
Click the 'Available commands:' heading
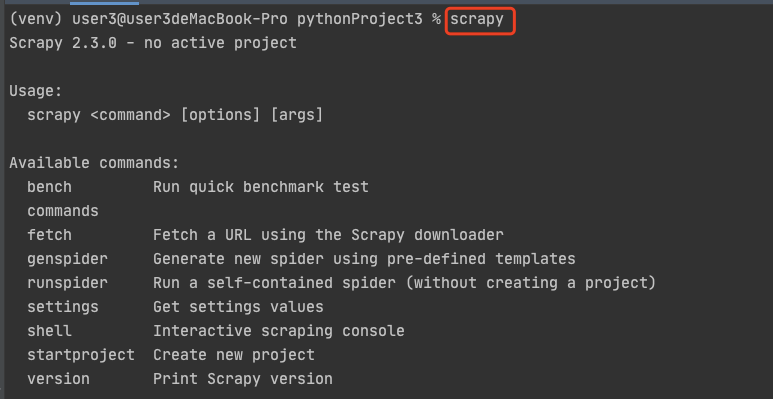[94, 163]
